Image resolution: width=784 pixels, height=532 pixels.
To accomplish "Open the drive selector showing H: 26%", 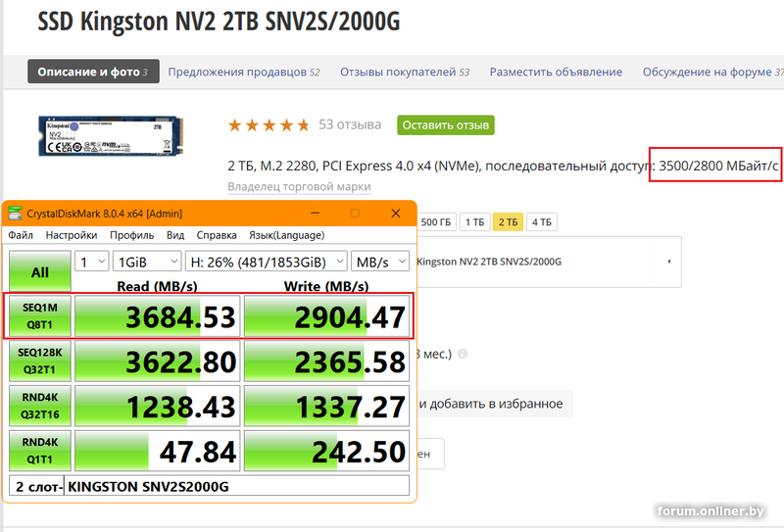I will pos(266,262).
